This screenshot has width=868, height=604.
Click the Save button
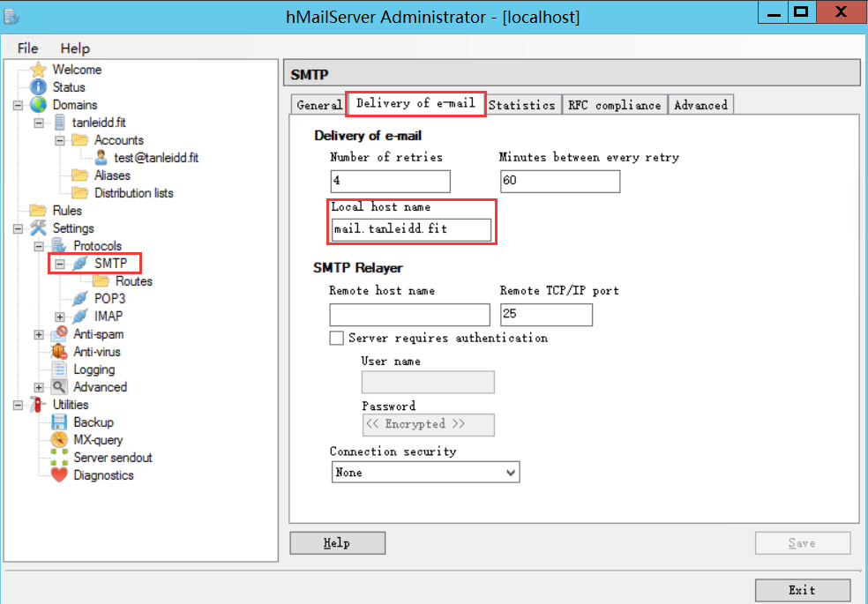802,543
